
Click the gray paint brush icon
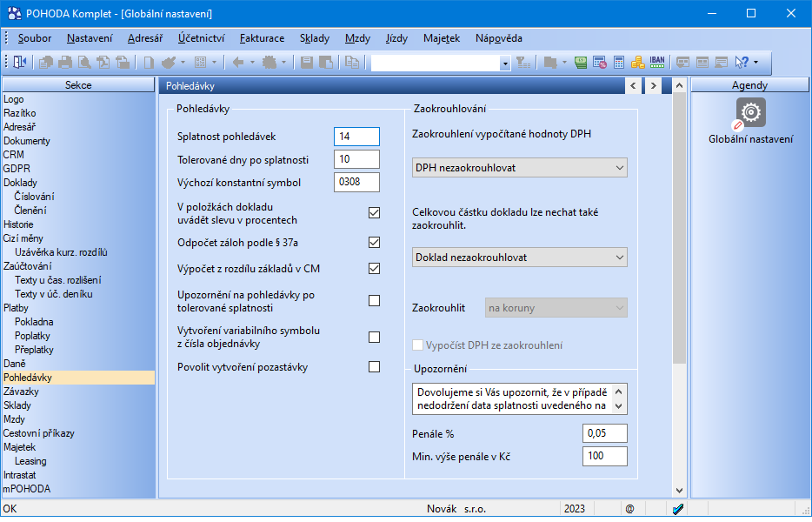[x=169, y=63]
